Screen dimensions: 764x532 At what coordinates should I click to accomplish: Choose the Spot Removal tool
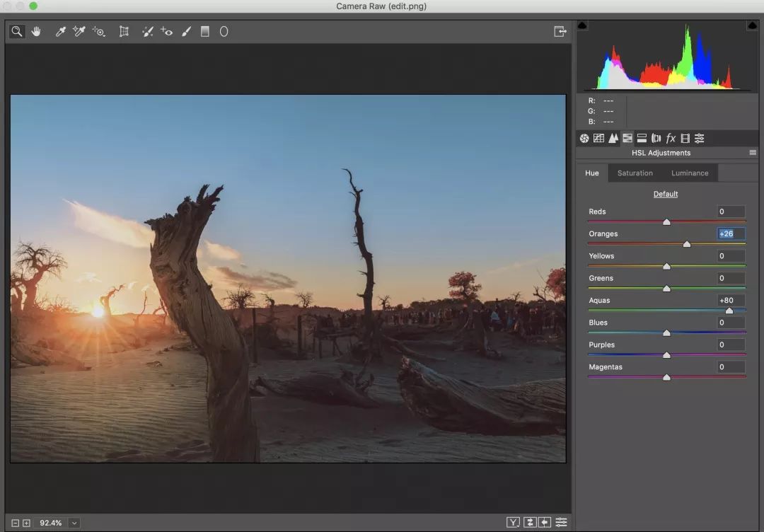(x=147, y=31)
